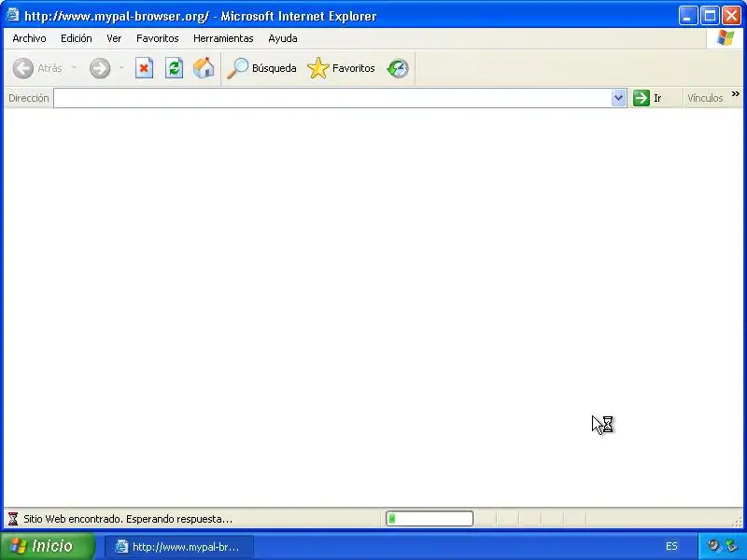The width and height of the screenshot is (747, 560).
Task: Click the Vínculos links bar label
Action: pos(705,98)
